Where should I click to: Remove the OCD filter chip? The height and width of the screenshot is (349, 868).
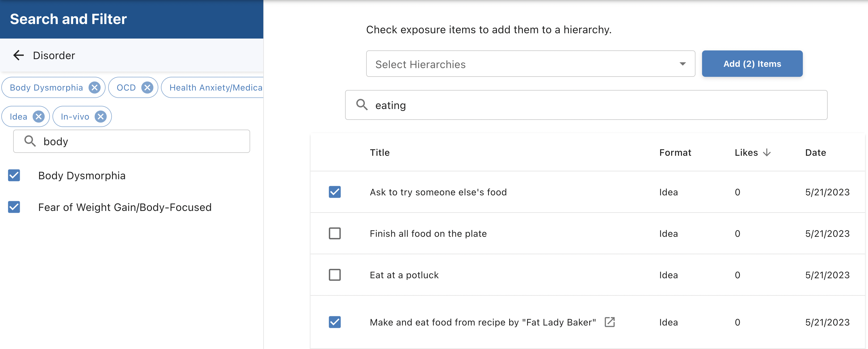[147, 88]
